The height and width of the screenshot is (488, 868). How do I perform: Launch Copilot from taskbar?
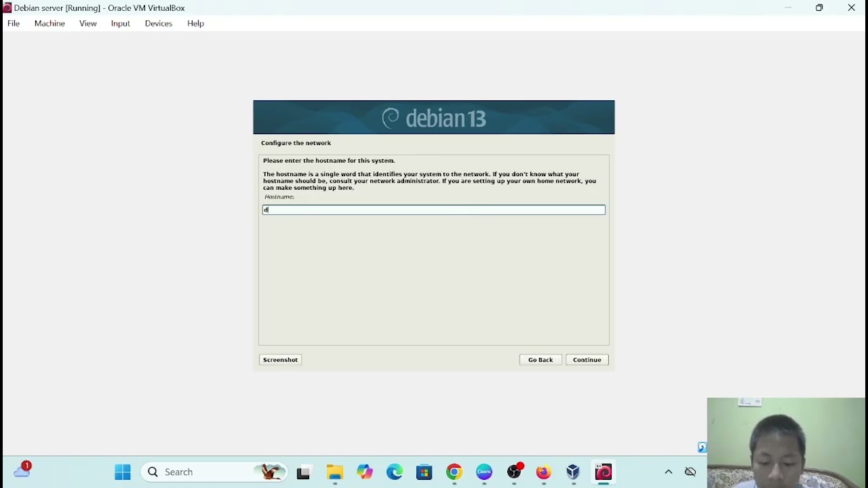pyautogui.click(x=365, y=472)
